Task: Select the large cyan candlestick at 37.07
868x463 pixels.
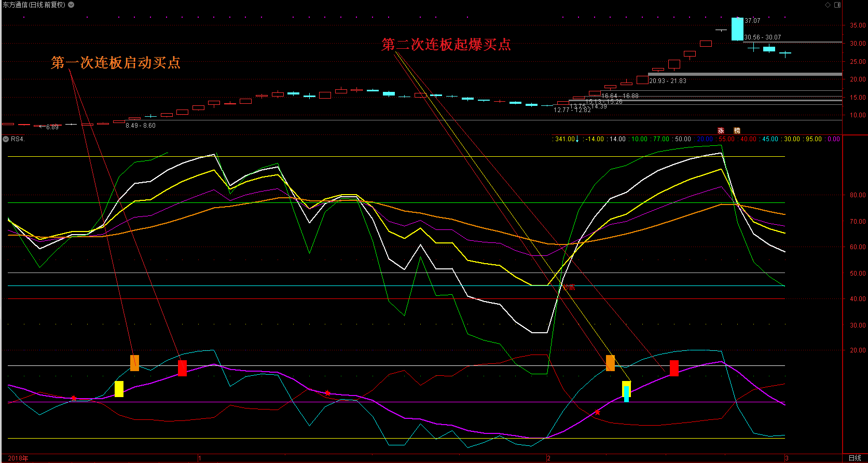Action: [x=737, y=29]
